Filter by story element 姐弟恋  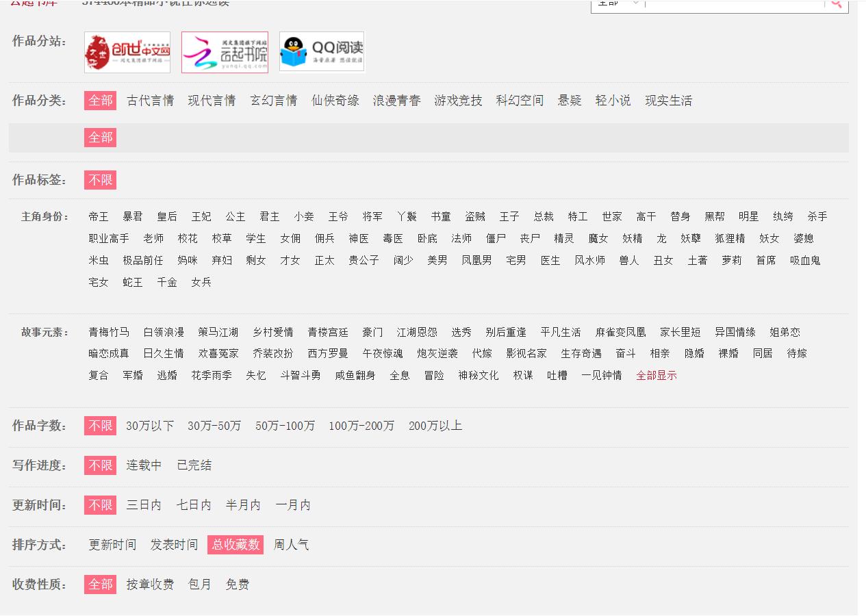(x=785, y=332)
